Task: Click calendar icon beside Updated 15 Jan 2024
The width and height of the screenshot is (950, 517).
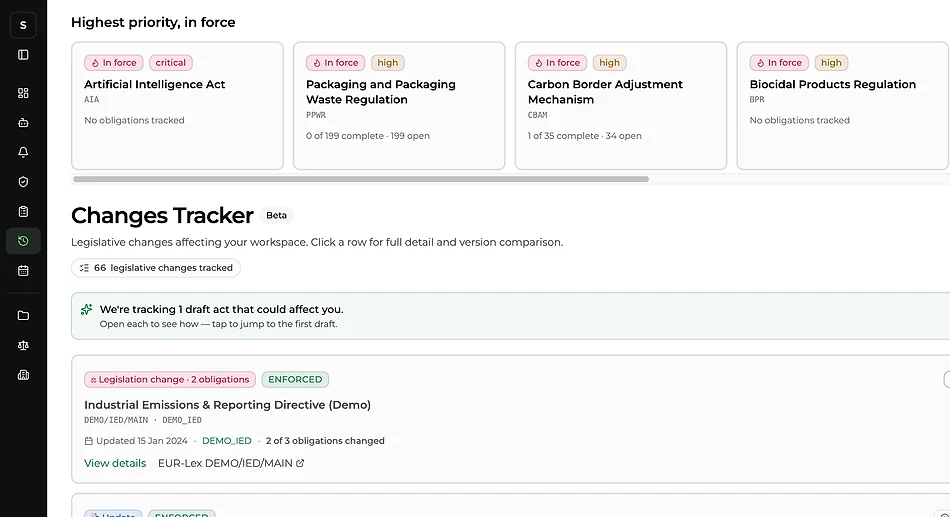Action: tap(88, 441)
